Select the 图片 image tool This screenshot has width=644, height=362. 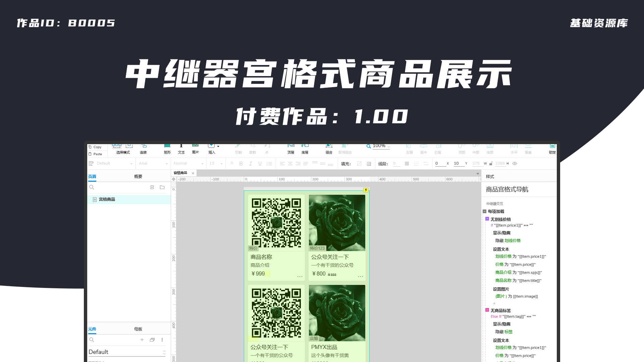195,149
